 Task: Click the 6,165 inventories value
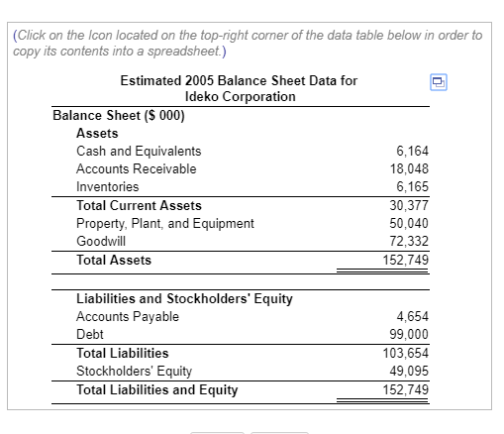412,187
